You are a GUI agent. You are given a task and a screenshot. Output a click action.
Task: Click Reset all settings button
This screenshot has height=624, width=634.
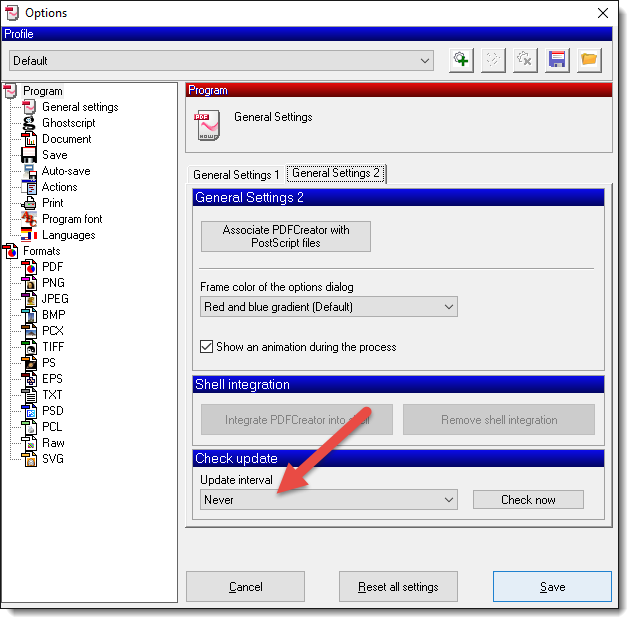coord(398,587)
